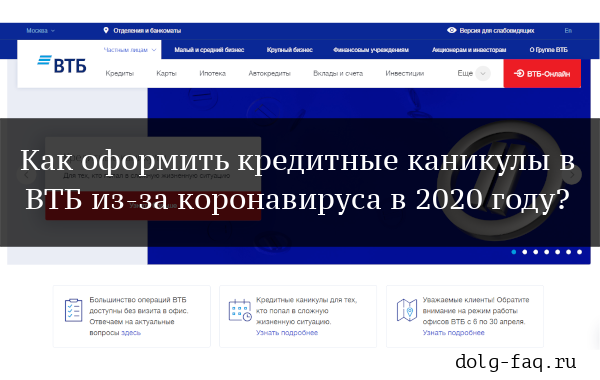Screen dimensions: 600x380
Task: Click text Кредитные каникулы для тех
Action: [307, 300]
